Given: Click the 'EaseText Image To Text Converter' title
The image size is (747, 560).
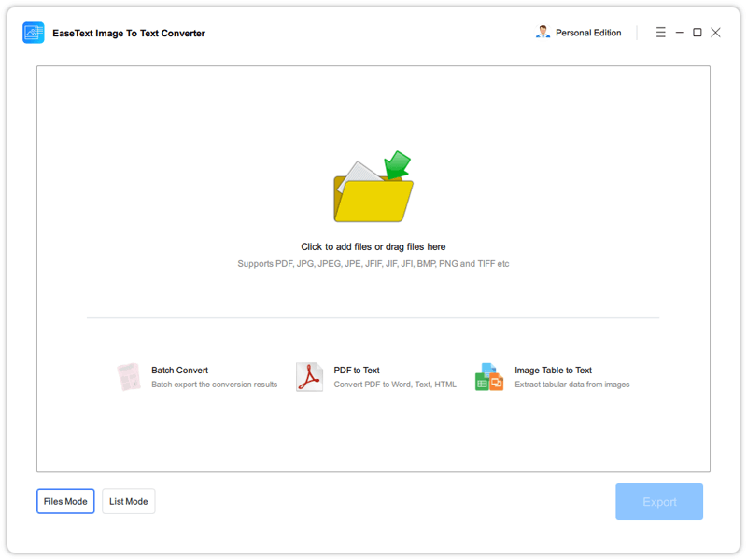Looking at the screenshot, I should coord(129,34).
